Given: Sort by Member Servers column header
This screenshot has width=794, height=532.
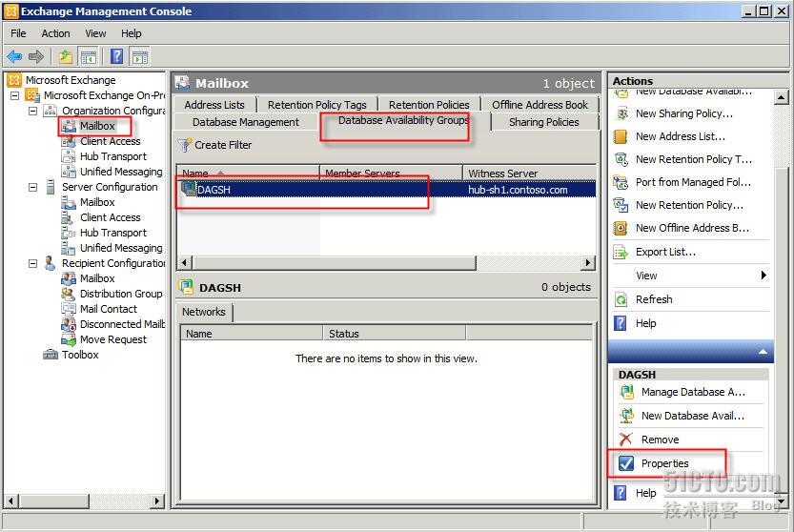Looking at the screenshot, I should point(391,174).
